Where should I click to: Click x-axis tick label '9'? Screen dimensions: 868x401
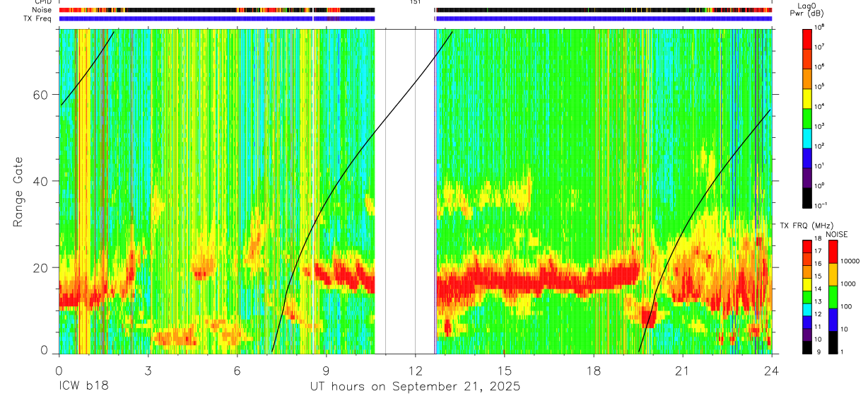pyautogui.click(x=326, y=371)
